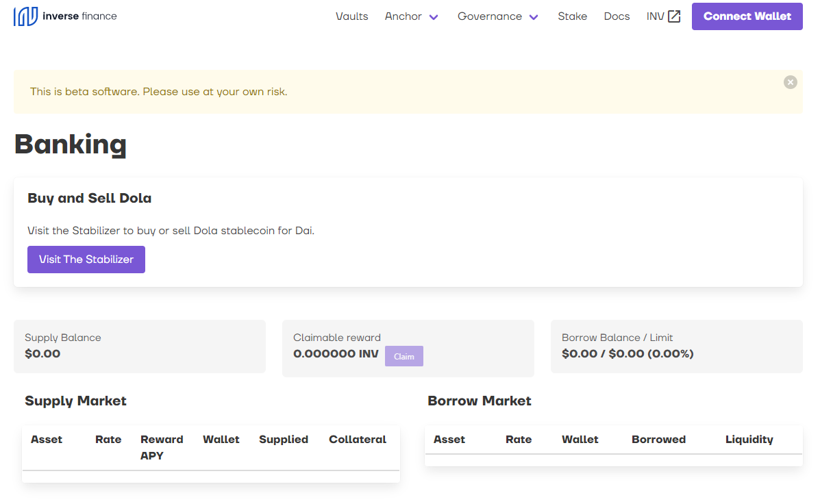Select the Claimable reward 0.000000 INV value

(336, 354)
